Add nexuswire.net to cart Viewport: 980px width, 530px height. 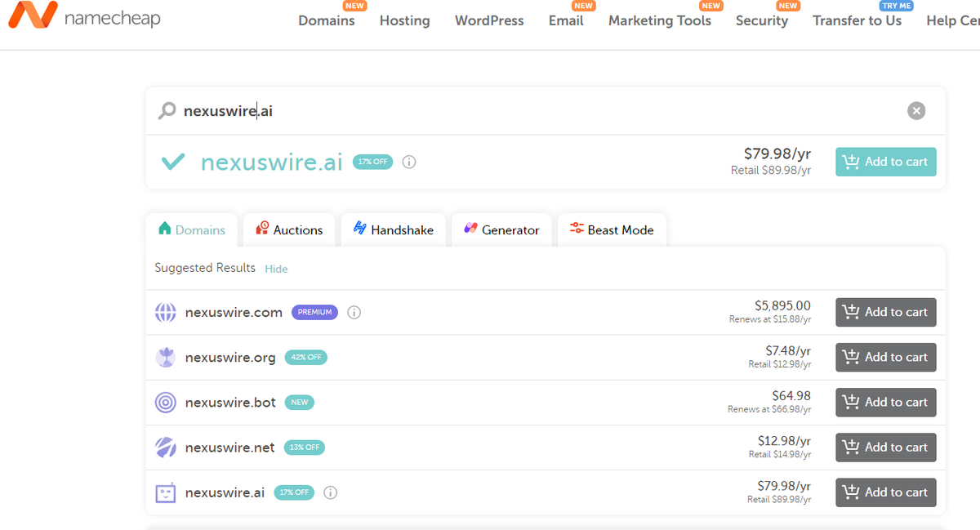[x=886, y=447]
